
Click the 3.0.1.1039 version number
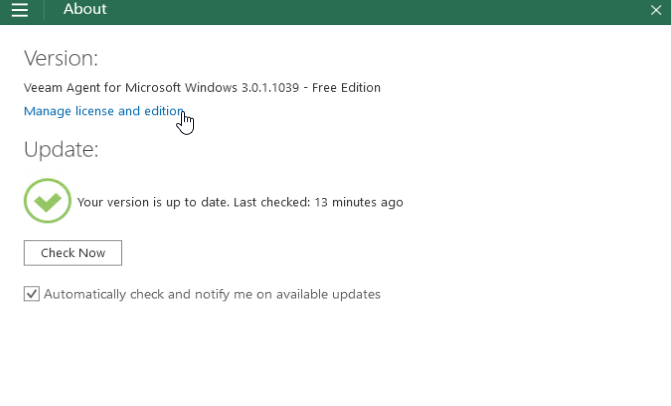pyautogui.click(x=270, y=88)
